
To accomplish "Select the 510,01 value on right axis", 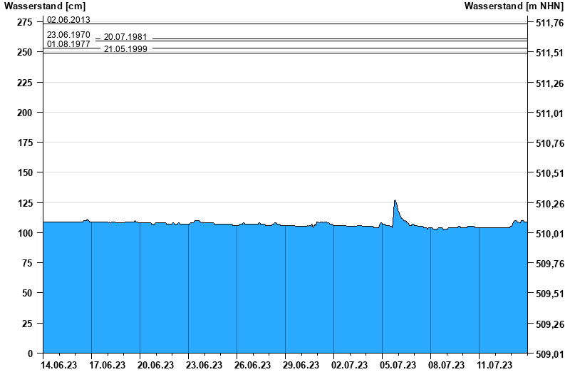I will coord(549,234).
